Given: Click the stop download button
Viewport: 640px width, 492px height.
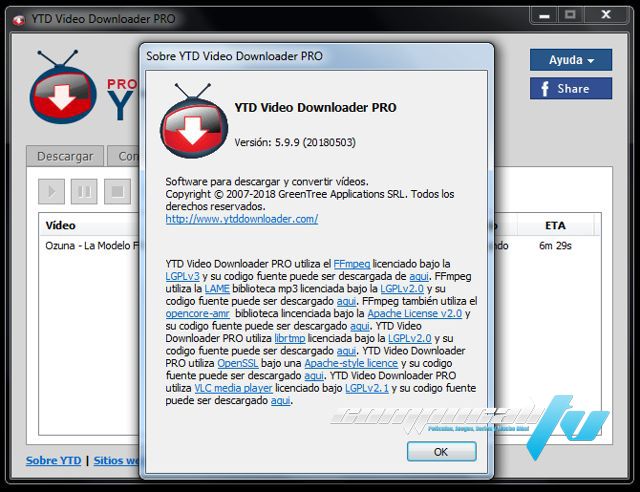Looking at the screenshot, I should tap(118, 191).
